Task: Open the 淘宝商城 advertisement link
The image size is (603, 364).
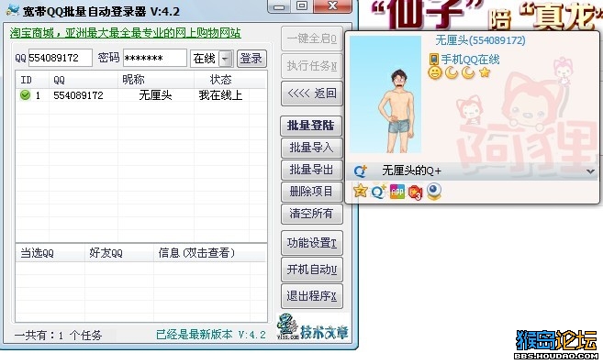Action: point(126,33)
